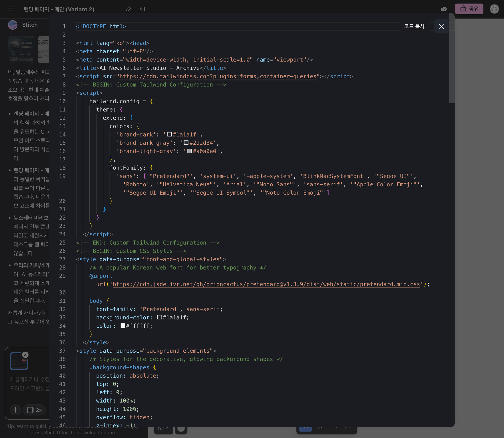This screenshot has width=504, height=438.
Task: Remove the attached screenshot thumbnail
Action: [25, 355]
